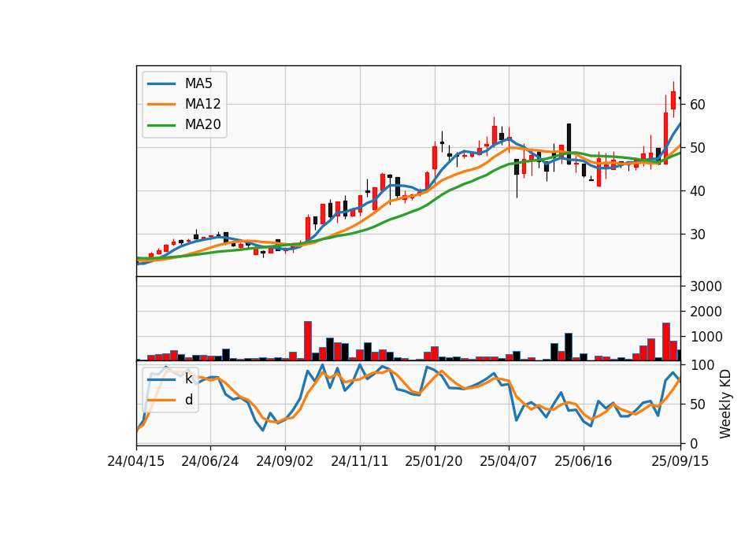The height and width of the screenshot is (543, 756).
Task: Click the 24/04/15 date axis label
Action: [136, 461]
